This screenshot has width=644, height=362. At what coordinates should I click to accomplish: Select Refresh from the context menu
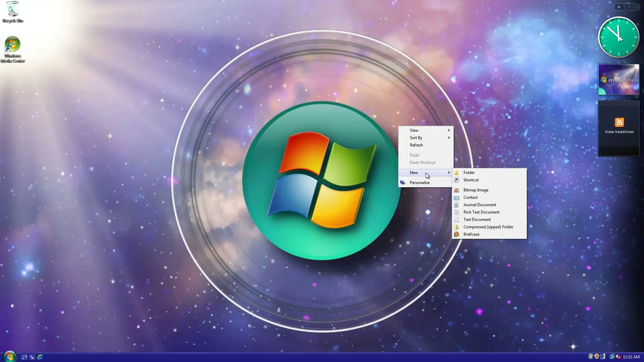[x=416, y=145]
